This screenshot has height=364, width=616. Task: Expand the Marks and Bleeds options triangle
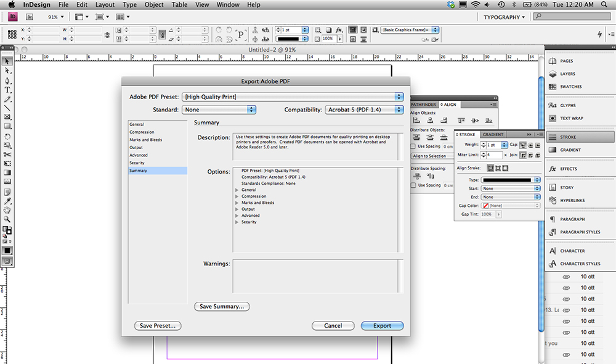click(237, 203)
